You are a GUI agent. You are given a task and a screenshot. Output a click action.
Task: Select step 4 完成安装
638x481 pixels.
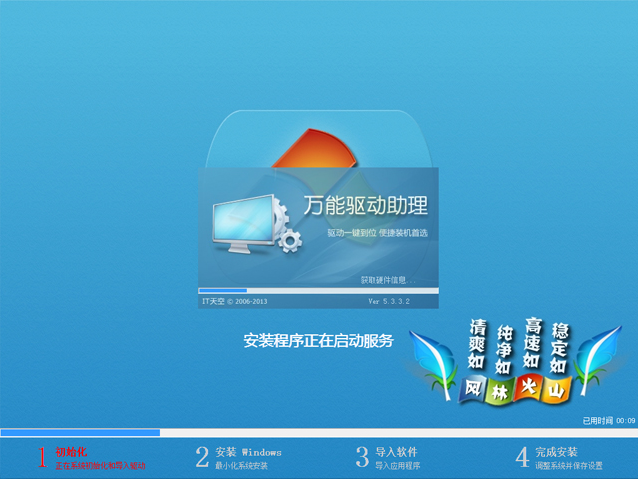click(559, 458)
